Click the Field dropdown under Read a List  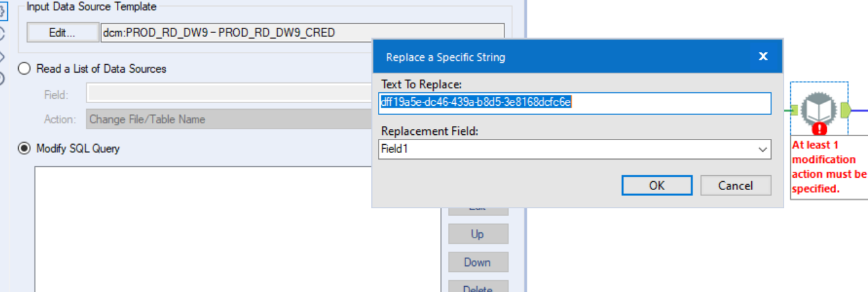[x=227, y=95]
